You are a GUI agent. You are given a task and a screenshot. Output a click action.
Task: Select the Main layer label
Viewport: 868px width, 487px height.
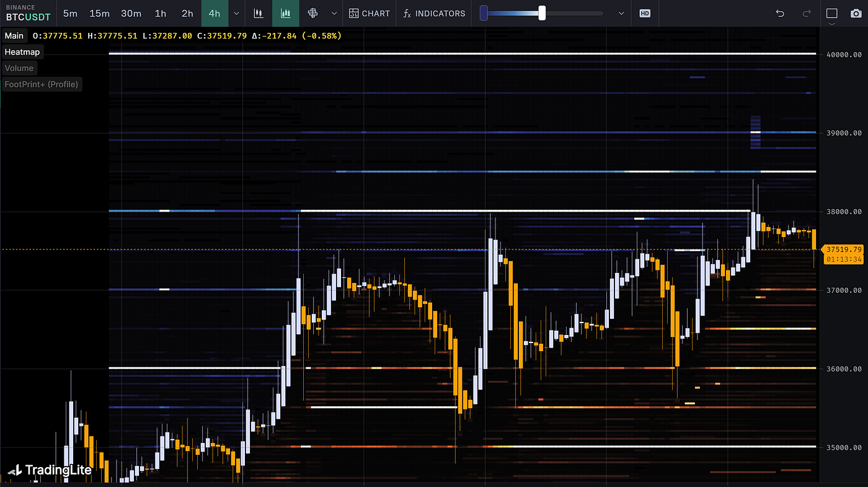[14, 36]
